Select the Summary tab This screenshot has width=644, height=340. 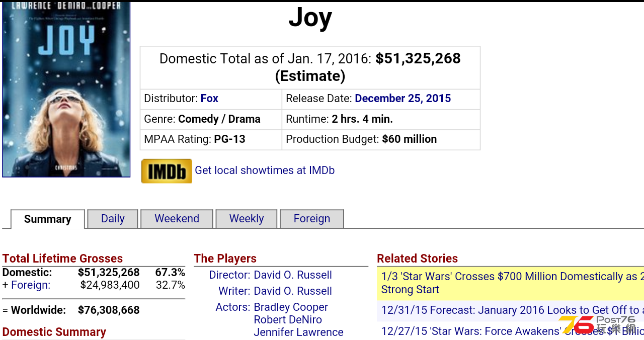48,219
